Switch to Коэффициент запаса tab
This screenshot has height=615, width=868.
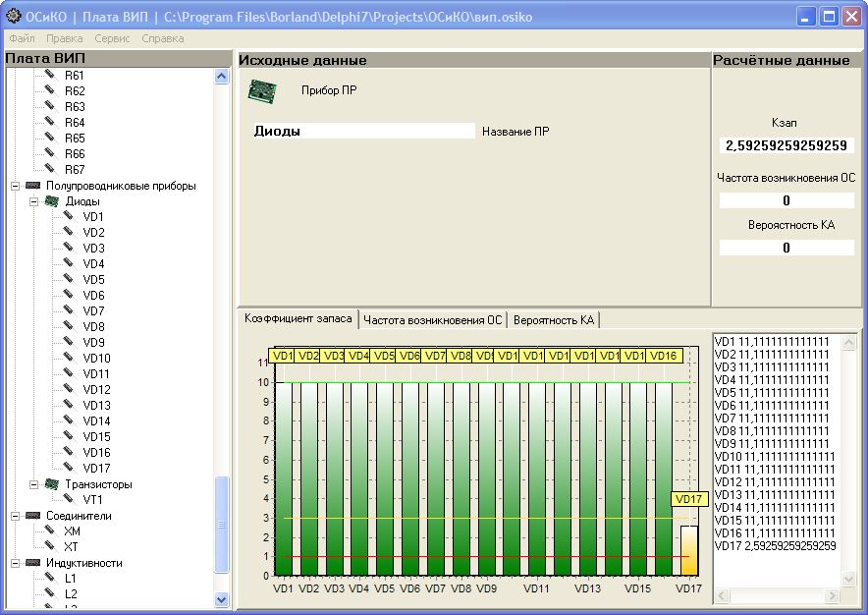click(298, 318)
